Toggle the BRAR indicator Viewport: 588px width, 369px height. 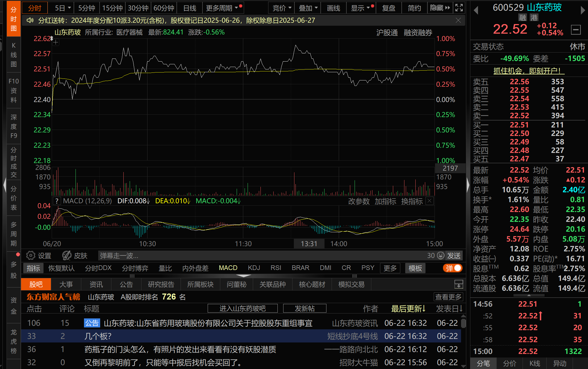(300, 268)
